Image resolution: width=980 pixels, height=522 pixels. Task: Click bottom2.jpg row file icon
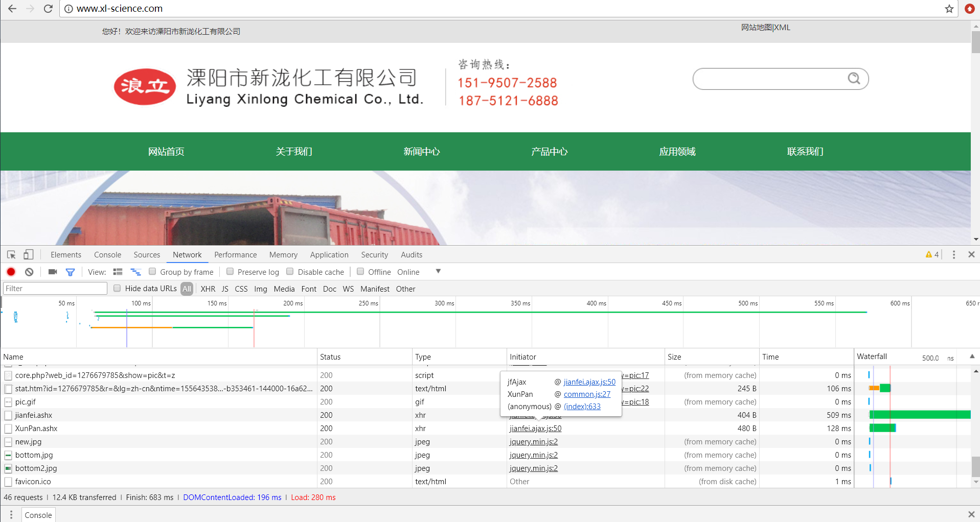coord(8,468)
